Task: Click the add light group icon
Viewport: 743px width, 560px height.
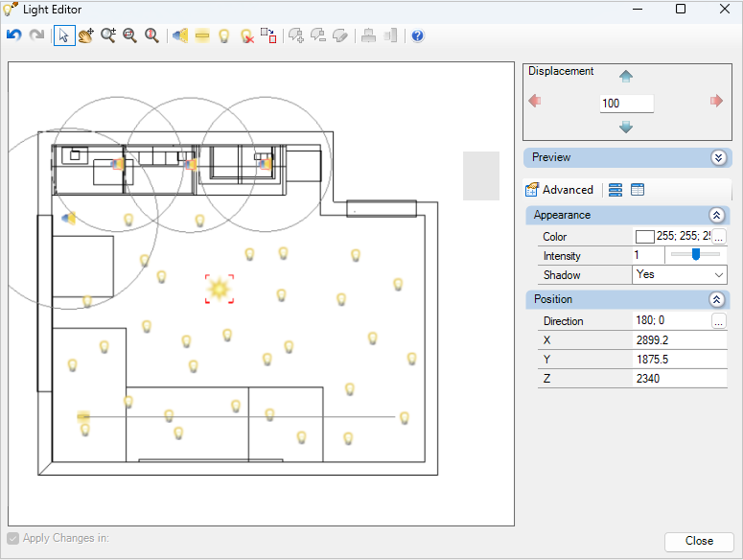Action: tap(296, 35)
